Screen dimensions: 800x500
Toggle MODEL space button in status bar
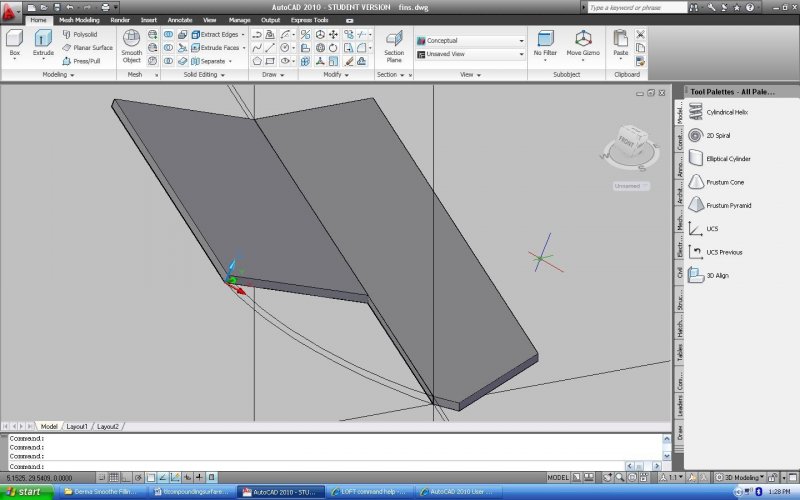tap(558, 478)
